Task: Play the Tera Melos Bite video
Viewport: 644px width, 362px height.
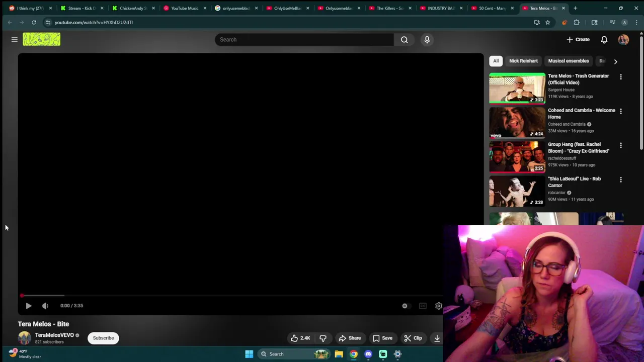Action: coord(29,306)
